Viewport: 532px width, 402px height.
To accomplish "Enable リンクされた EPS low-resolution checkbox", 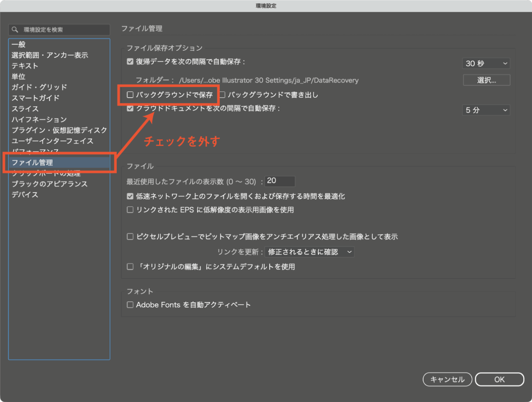I will pos(130,210).
